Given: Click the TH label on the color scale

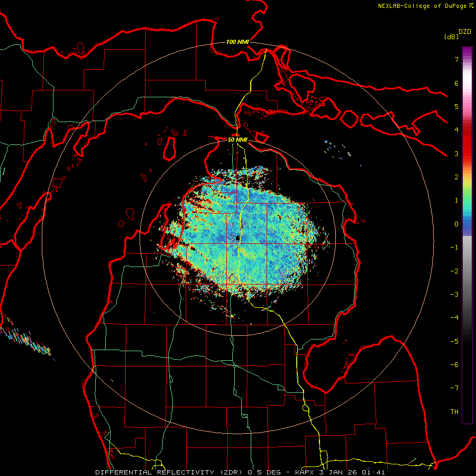Looking at the screenshot, I should pos(454,412).
